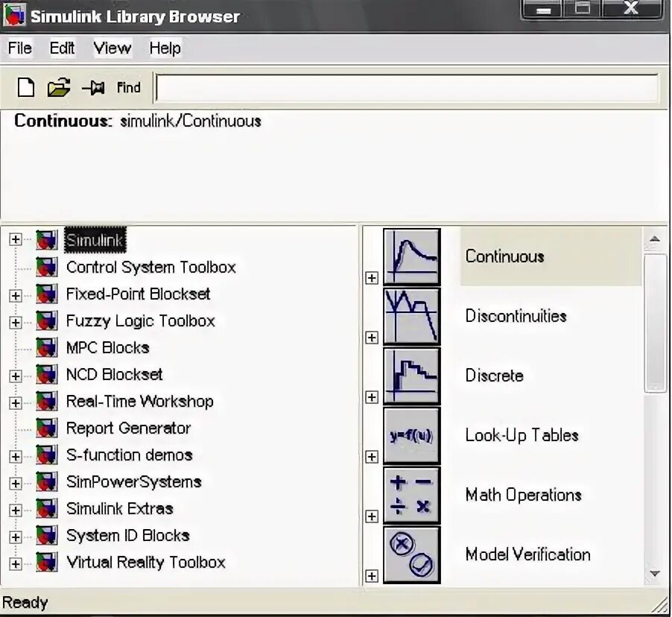Expand the Fuzzy Logic Toolbox node
Screen dimensions: 672x617
coord(16,323)
